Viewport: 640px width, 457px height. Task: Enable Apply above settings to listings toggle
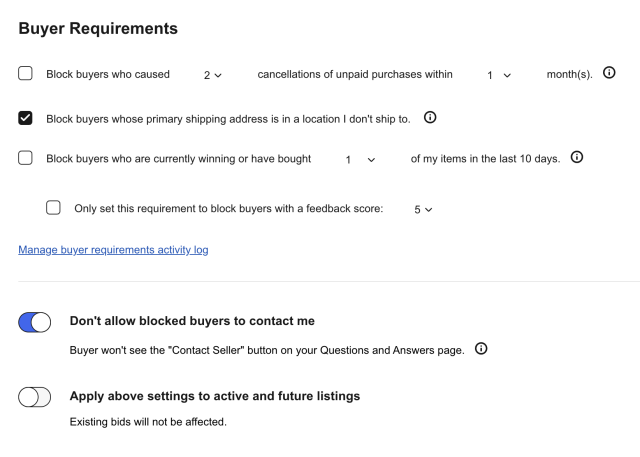pyautogui.click(x=35, y=396)
